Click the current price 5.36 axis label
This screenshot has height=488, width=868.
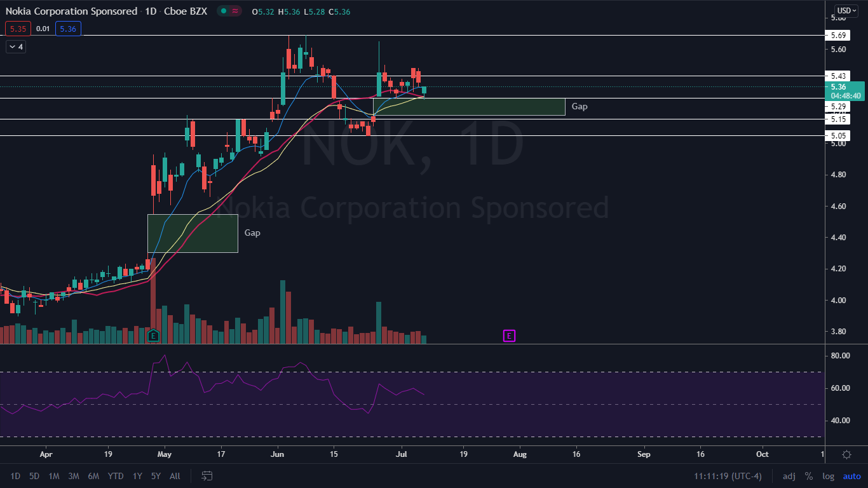pos(844,91)
